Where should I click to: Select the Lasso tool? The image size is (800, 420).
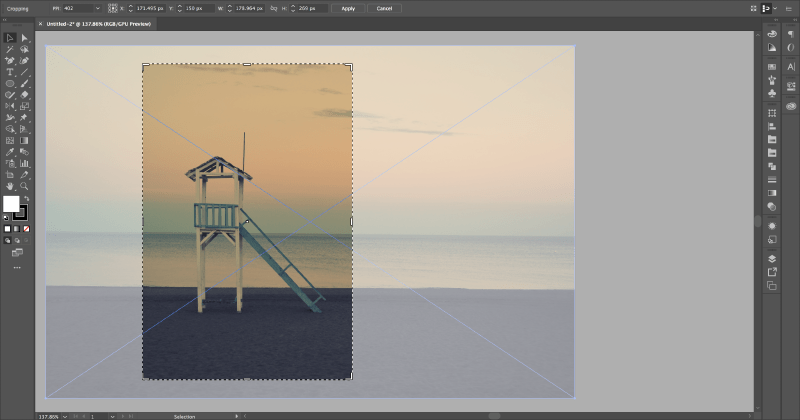pyautogui.click(x=24, y=50)
